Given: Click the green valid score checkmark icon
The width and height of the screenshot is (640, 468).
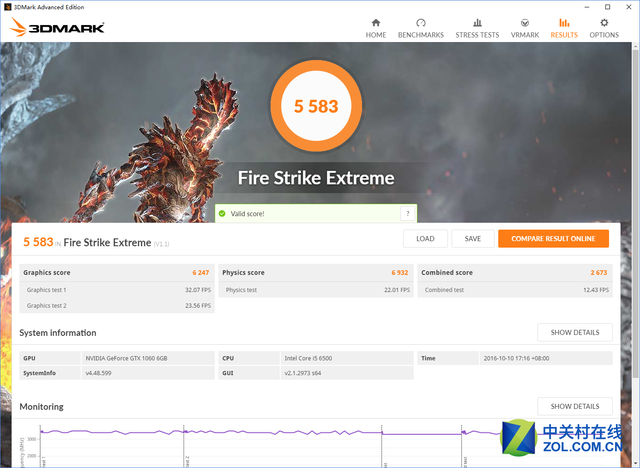Looking at the screenshot, I should click(222, 214).
